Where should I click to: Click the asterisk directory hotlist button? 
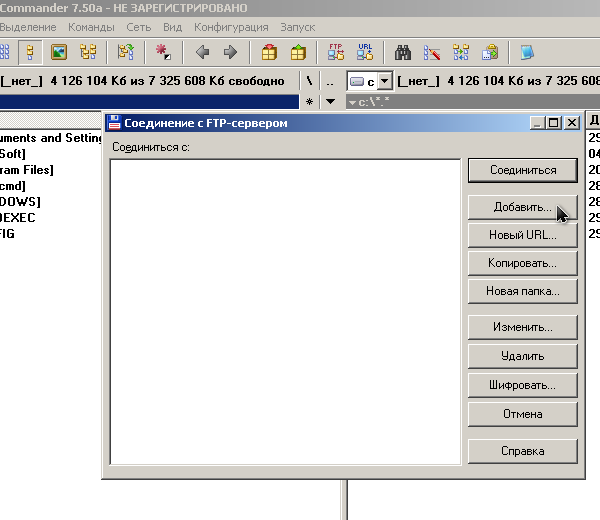pyautogui.click(x=310, y=102)
